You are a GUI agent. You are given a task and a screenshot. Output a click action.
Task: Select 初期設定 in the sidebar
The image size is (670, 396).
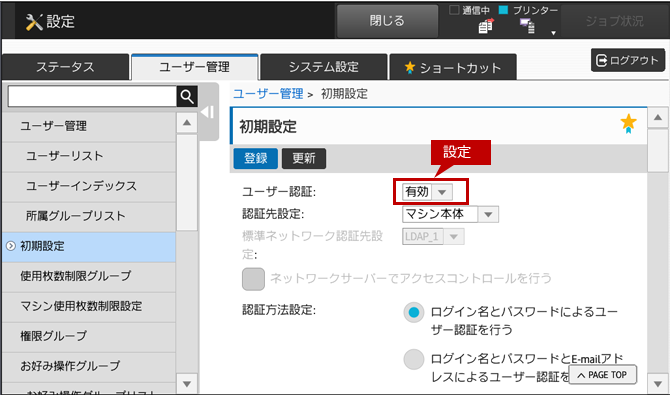click(x=89, y=246)
